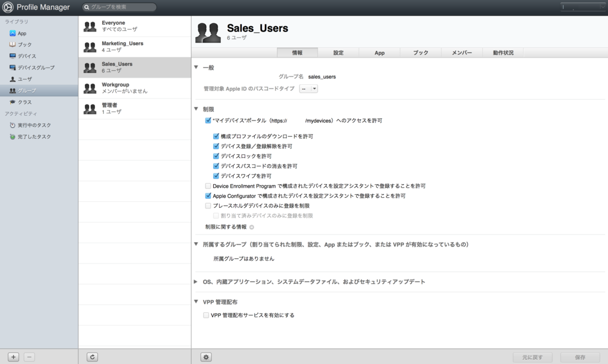608x364 pixels.
Task: Uncheck デバイスパスコードの消去を許可
Action: (x=216, y=166)
